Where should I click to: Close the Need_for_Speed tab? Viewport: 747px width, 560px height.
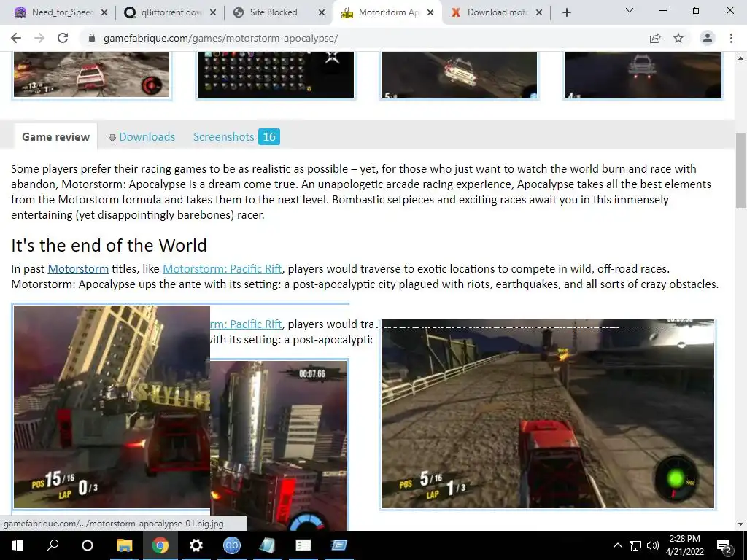tap(105, 12)
